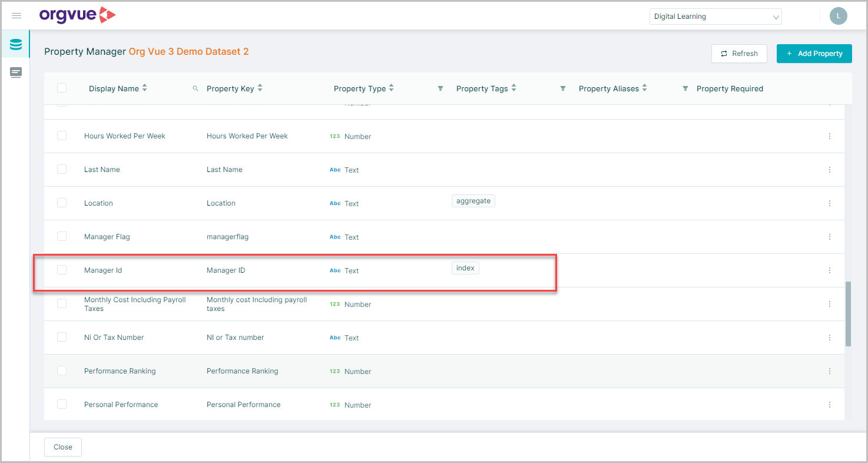Open more options for Ni Or Tax Number
The image size is (868, 463).
tap(830, 338)
